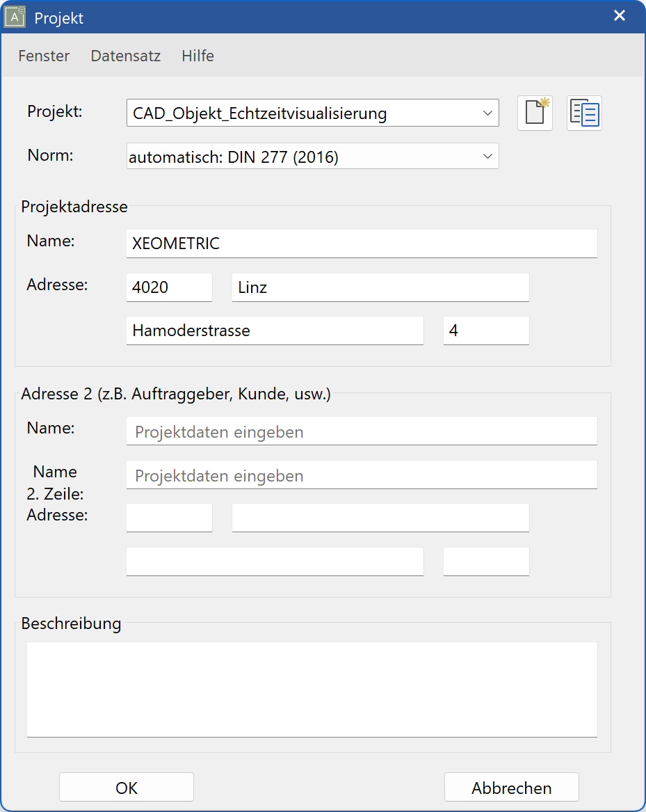646x812 pixels.
Task: Click the project list icon
Action: point(584,113)
